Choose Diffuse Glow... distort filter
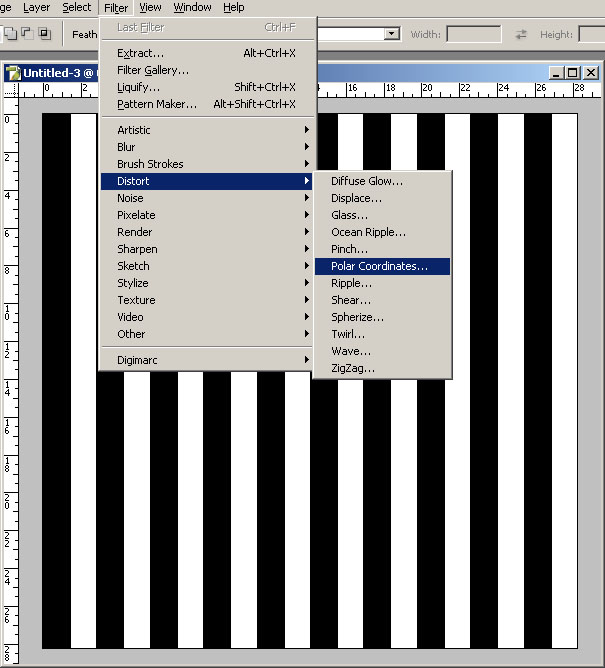The width and height of the screenshot is (605, 668). (x=382, y=181)
